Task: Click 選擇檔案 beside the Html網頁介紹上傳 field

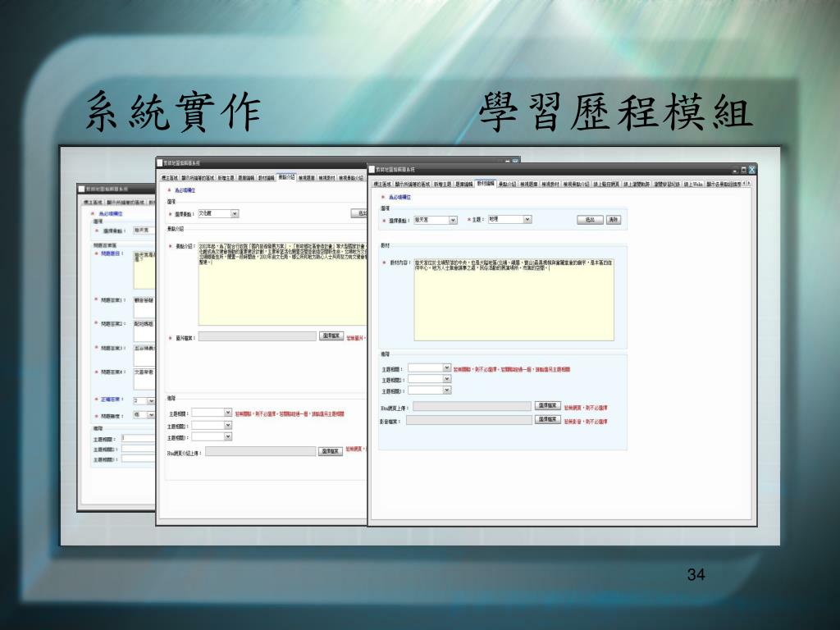Action: click(331, 452)
